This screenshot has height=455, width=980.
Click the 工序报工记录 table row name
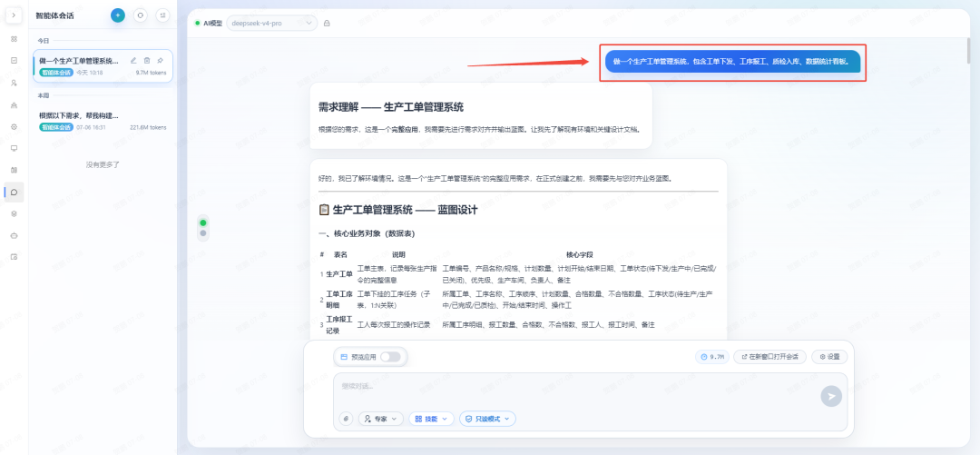coord(339,325)
